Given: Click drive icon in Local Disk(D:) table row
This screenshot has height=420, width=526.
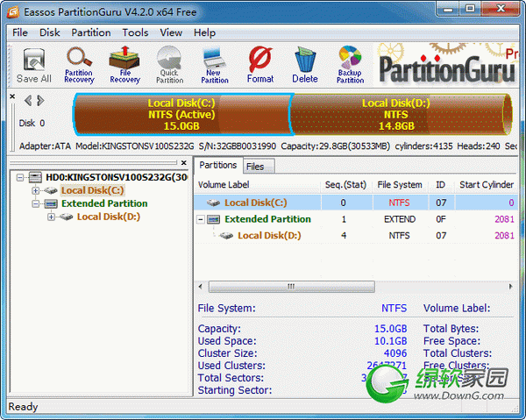Looking at the screenshot, I should 226,236.
